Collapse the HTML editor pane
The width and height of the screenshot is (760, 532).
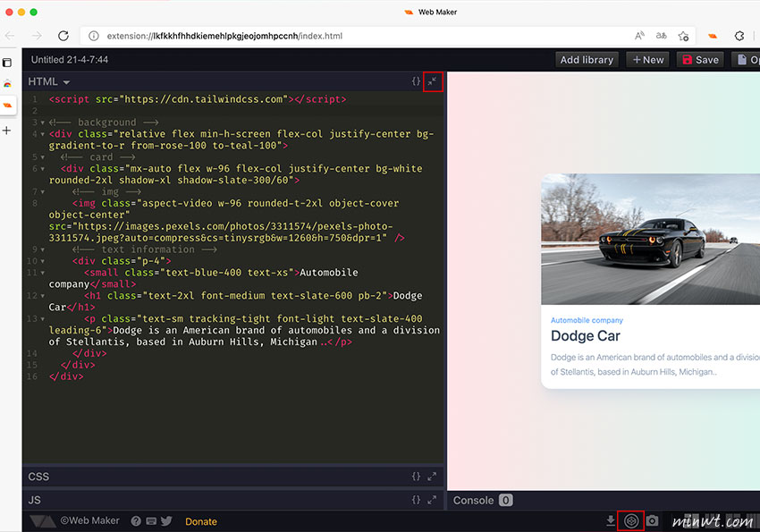(x=432, y=81)
